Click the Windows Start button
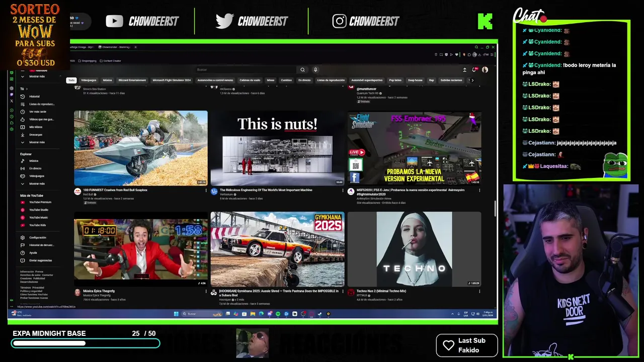 coord(176,314)
